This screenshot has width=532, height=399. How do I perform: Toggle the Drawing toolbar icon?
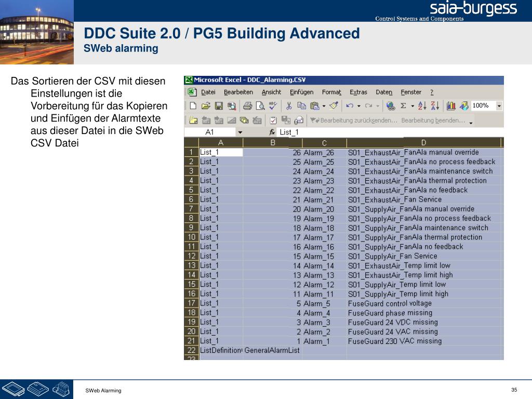464,106
